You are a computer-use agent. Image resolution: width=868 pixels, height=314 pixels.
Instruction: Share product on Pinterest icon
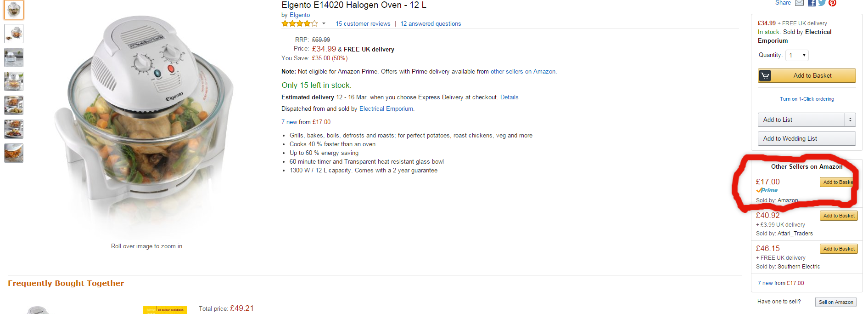tap(832, 3)
